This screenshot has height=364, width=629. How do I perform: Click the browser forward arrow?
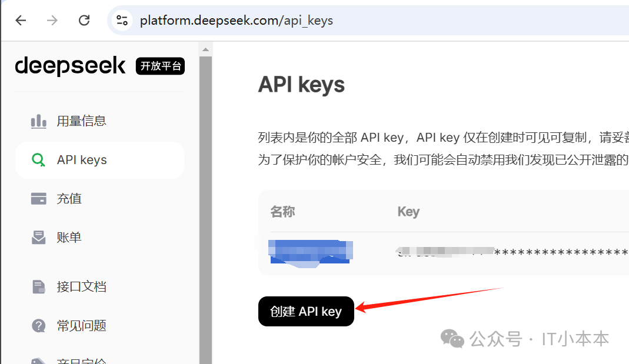pyautogui.click(x=52, y=20)
